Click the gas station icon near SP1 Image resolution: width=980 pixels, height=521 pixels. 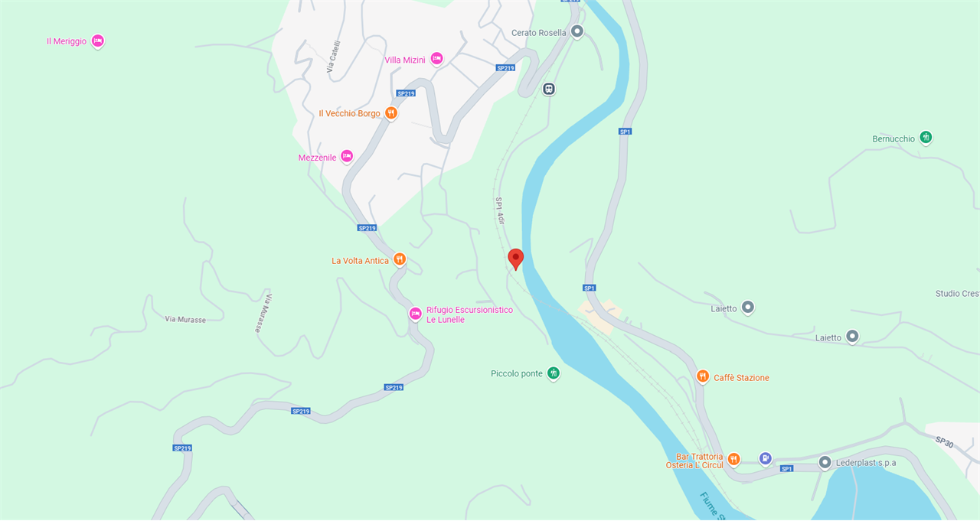tap(765, 458)
